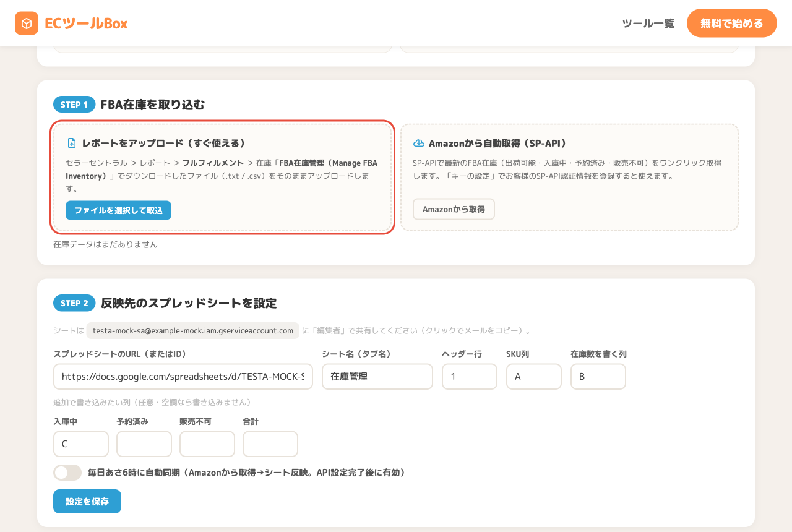Click the 在庫数を書く列 input field

[598, 376]
